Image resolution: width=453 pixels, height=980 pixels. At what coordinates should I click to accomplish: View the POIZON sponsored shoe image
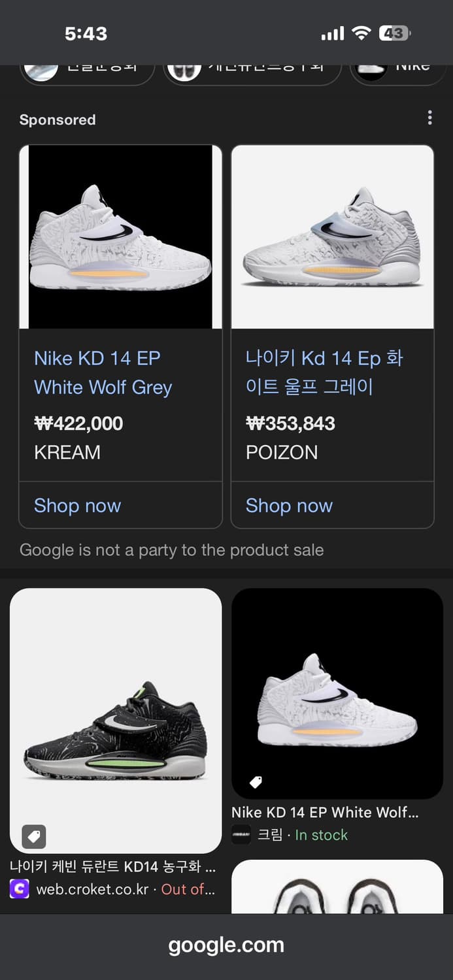coord(332,237)
